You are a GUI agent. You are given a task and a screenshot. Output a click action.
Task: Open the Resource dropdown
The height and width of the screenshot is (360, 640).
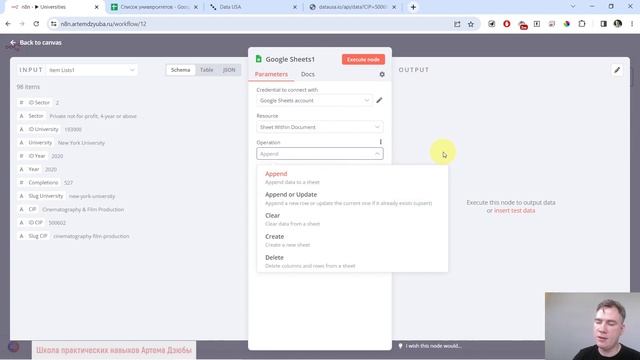[x=320, y=127]
